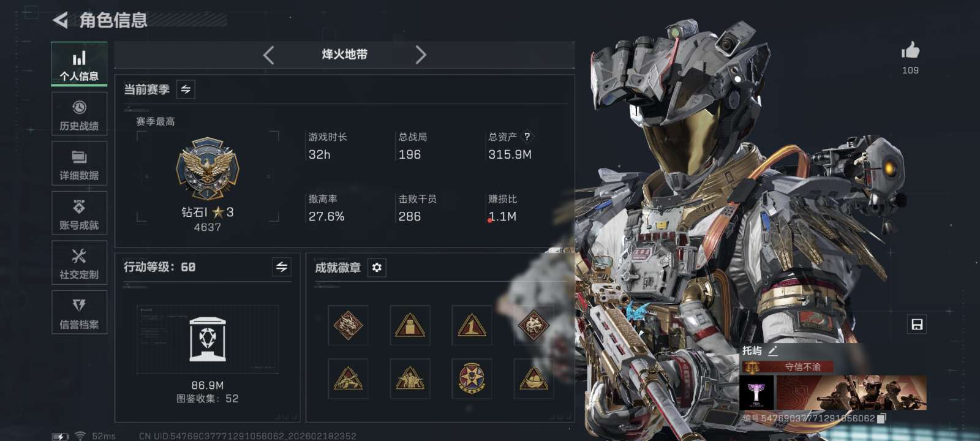This screenshot has height=441, width=980.
Task: Go back using the arrow beside 角色信息
Action: tap(60, 20)
